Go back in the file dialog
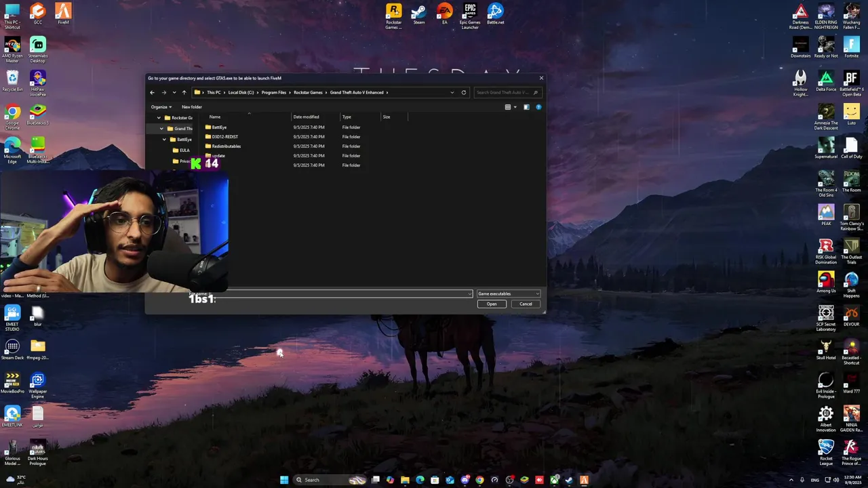 [x=152, y=92]
